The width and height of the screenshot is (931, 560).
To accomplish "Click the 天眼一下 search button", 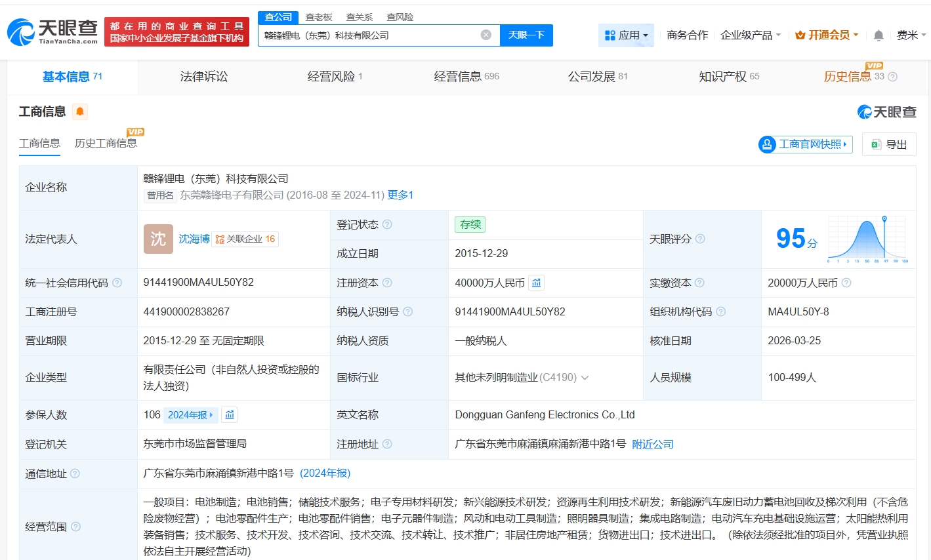I will point(526,35).
